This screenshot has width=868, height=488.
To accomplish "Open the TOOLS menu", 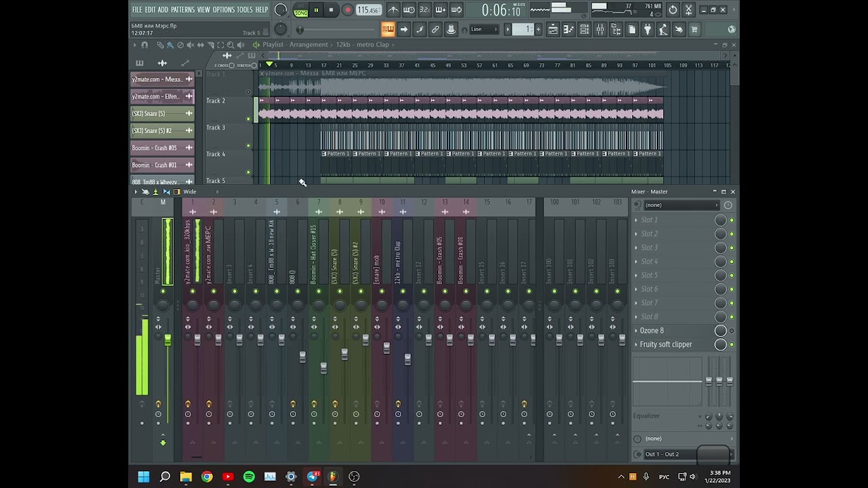I will (244, 9).
